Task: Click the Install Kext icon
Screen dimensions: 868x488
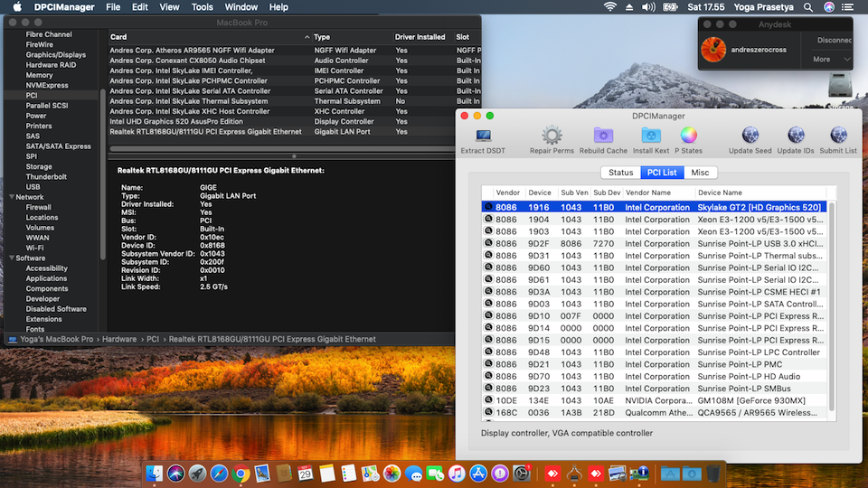Action: coord(651,136)
